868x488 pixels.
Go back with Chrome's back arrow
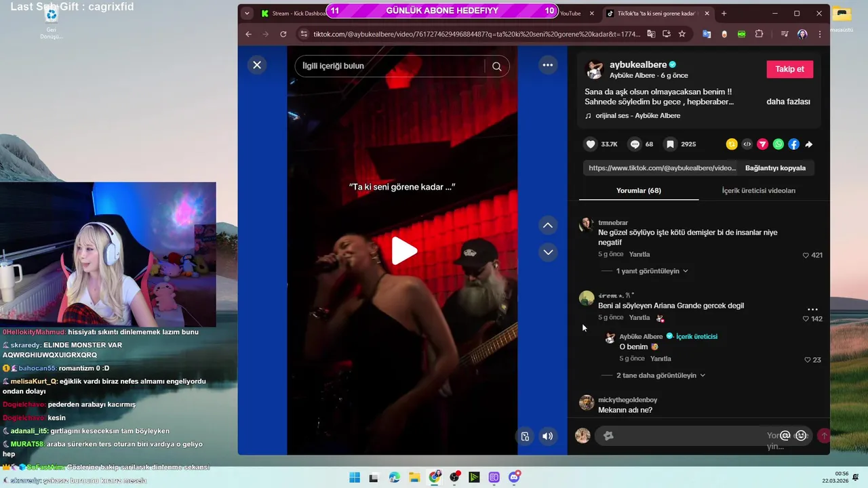[248, 34]
